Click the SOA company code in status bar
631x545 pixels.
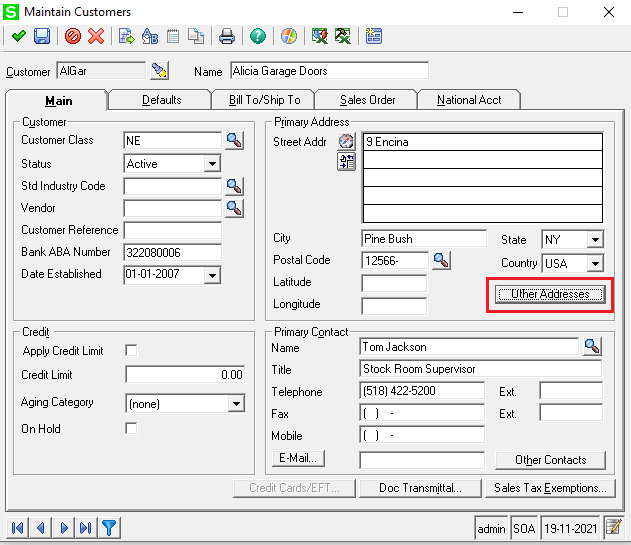click(524, 528)
